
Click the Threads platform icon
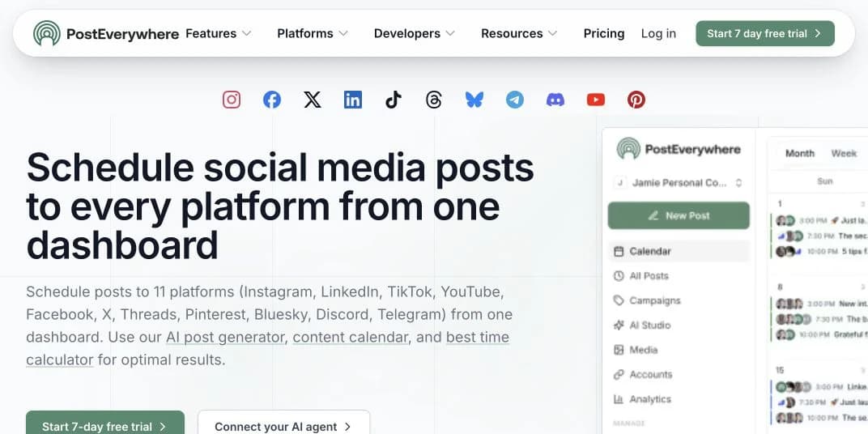pos(433,100)
